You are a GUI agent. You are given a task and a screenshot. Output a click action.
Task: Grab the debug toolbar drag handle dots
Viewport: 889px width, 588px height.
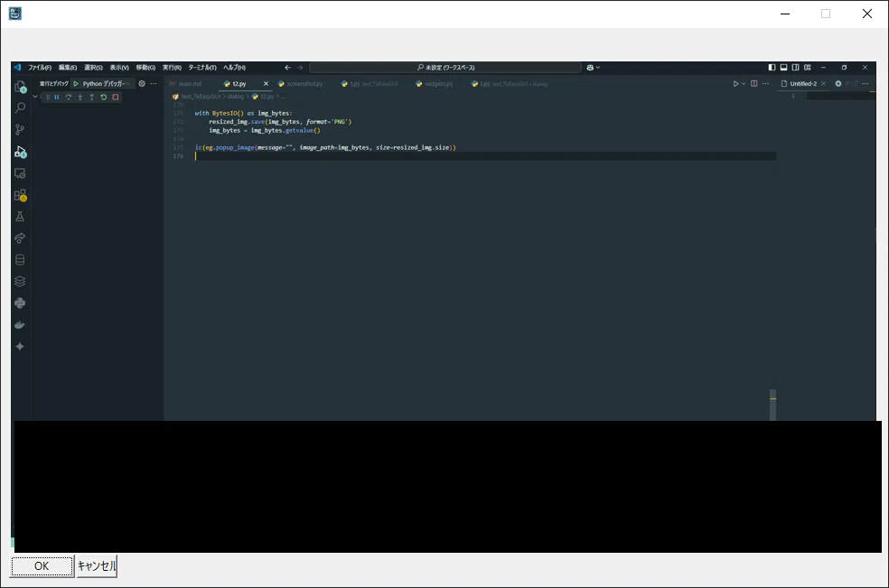click(48, 97)
